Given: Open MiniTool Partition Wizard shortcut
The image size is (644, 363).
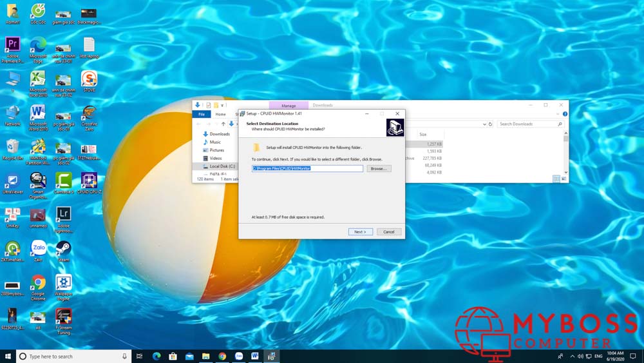Looking at the screenshot, I should [38, 152].
